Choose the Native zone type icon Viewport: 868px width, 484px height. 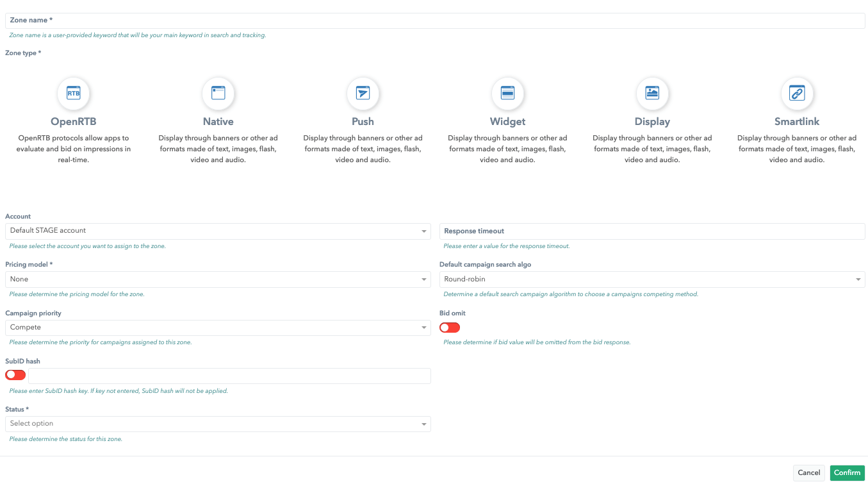pyautogui.click(x=218, y=94)
